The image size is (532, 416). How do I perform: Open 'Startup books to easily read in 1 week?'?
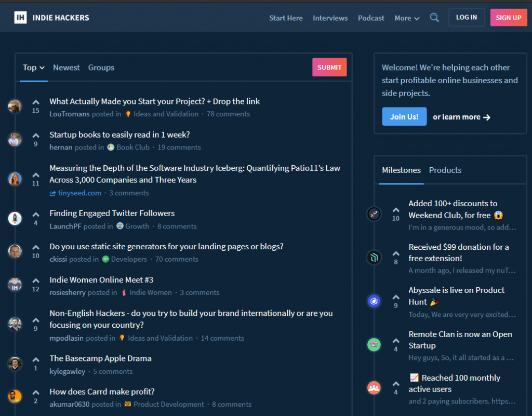point(119,135)
